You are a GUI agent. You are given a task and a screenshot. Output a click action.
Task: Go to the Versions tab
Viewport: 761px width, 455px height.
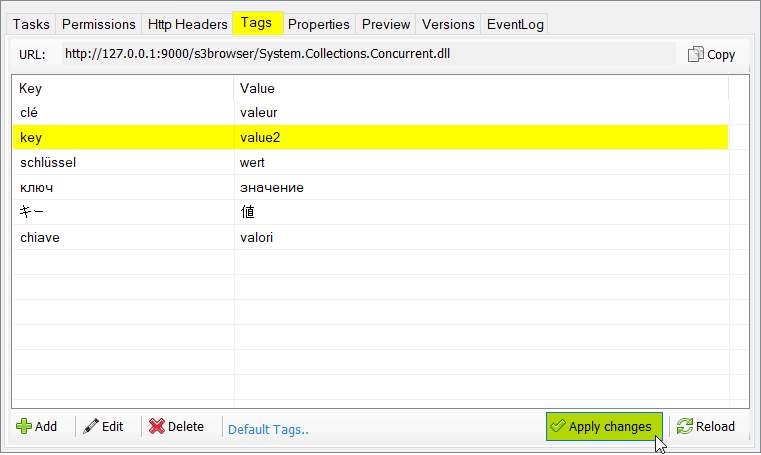tap(448, 24)
